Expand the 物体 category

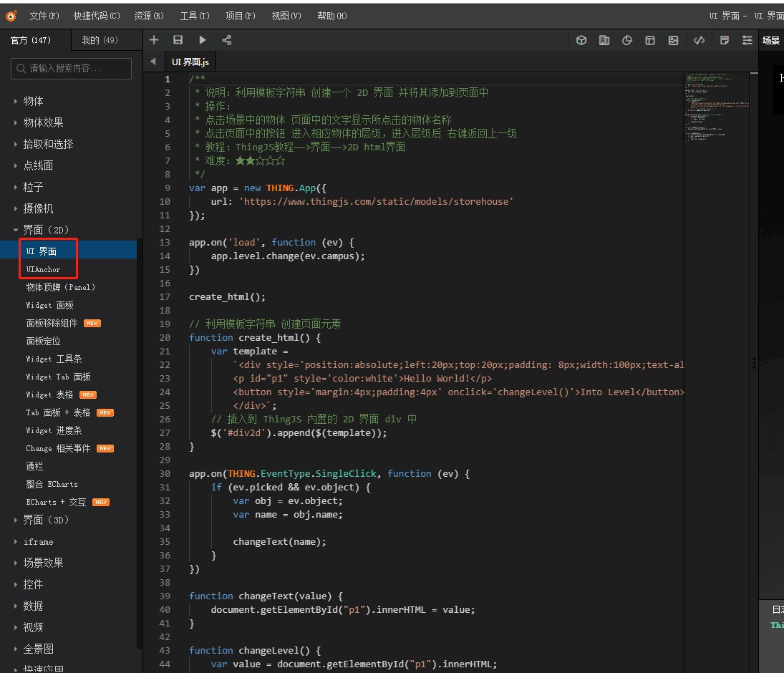pyautogui.click(x=33, y=101)
